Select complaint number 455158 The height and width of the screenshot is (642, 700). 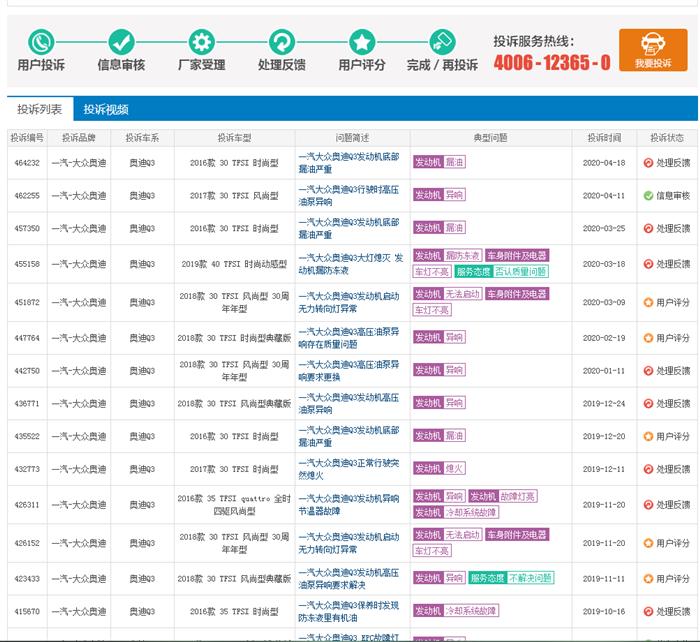click(27, 264)
